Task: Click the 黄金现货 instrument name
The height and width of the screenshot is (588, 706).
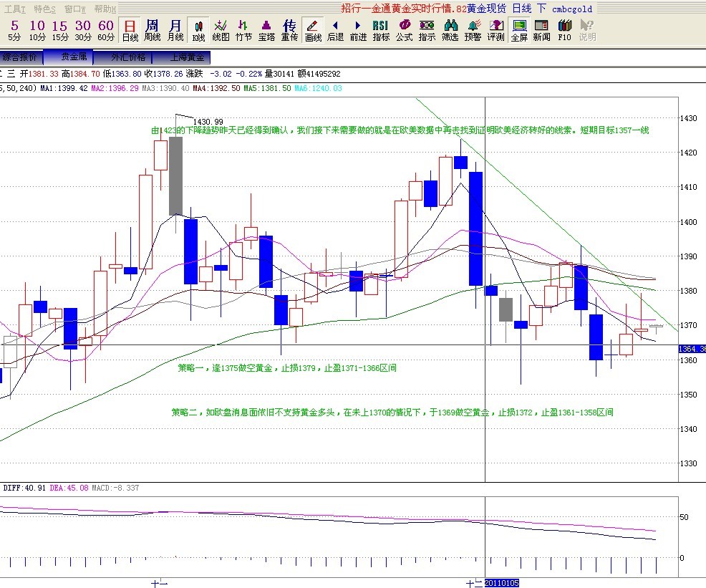Action: pos(486,9)
